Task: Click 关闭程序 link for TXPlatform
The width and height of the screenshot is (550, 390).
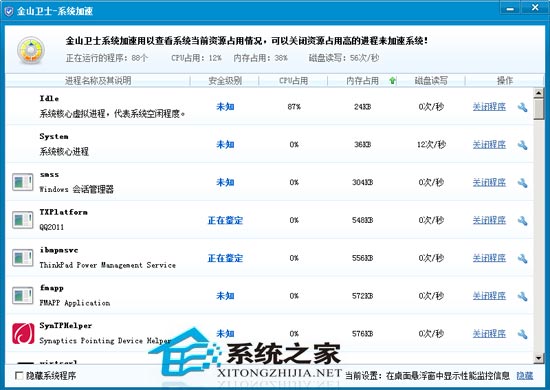Action: [489, 220]
